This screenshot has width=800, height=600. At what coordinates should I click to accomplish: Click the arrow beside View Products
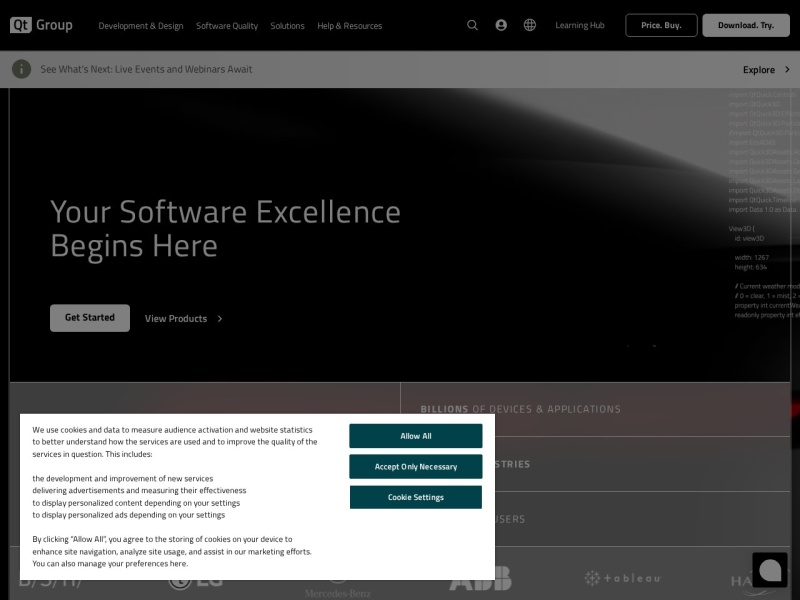coord(220,318)
